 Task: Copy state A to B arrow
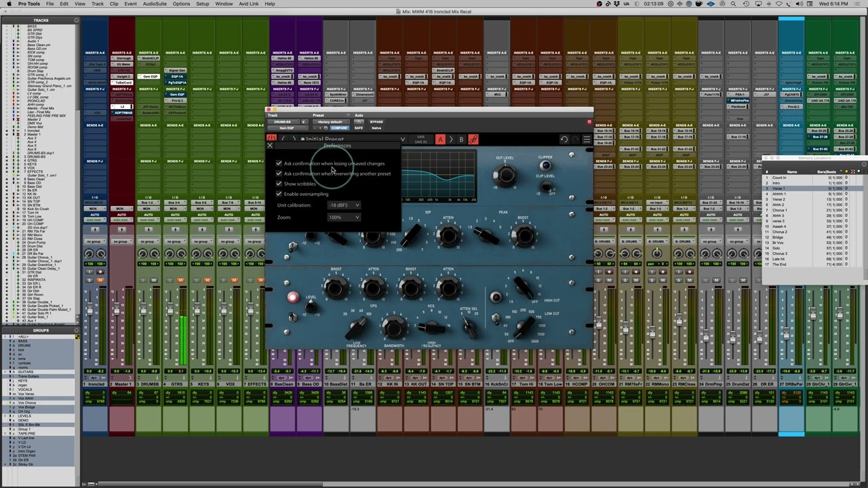click(x=451, y=140)
